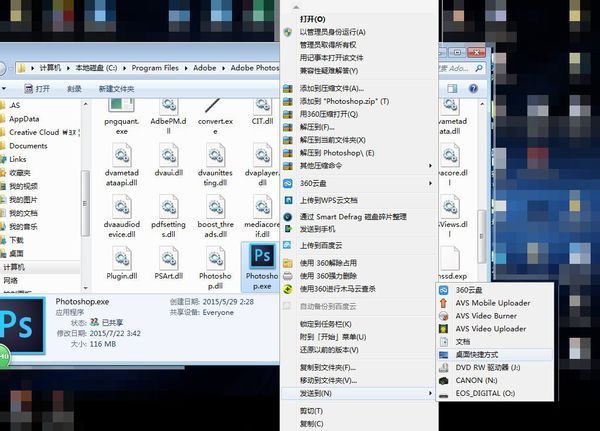Select the dvaui.dll file icon
This screenshot has width=600, height=431.
tap(169, 155)
